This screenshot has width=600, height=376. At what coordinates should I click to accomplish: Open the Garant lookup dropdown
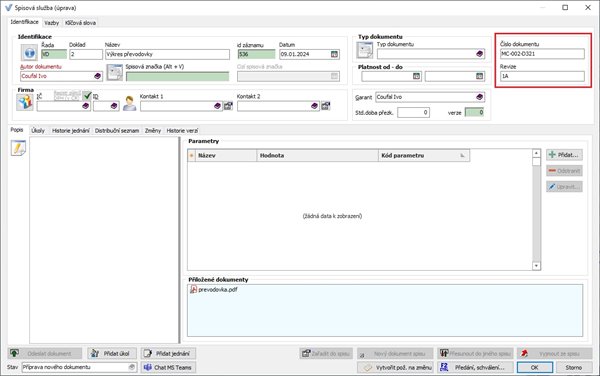click(479, 97)
